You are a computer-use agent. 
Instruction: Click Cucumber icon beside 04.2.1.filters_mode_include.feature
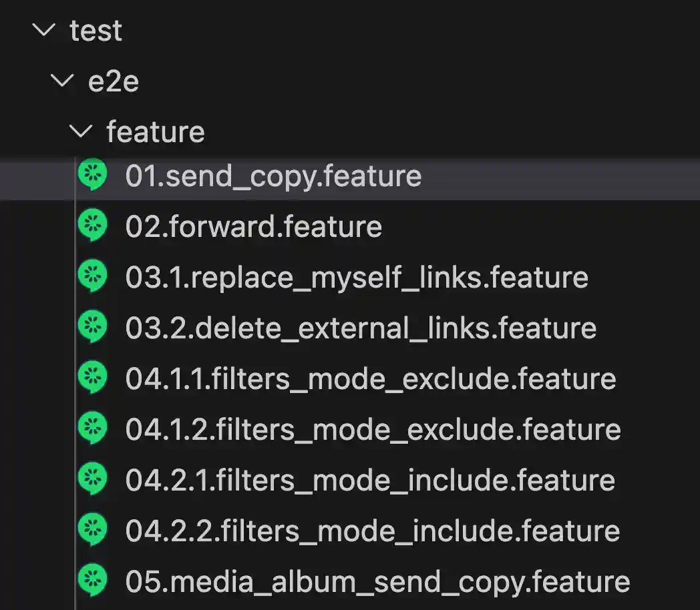(93, 479)
